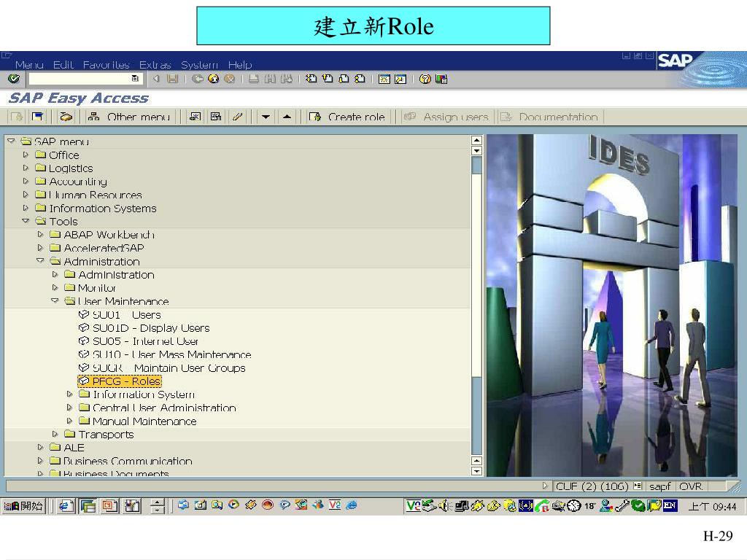Image resolution: width=747 pixels, height=560 pixels.
Task: Open the Help menu
Action: 239,64
